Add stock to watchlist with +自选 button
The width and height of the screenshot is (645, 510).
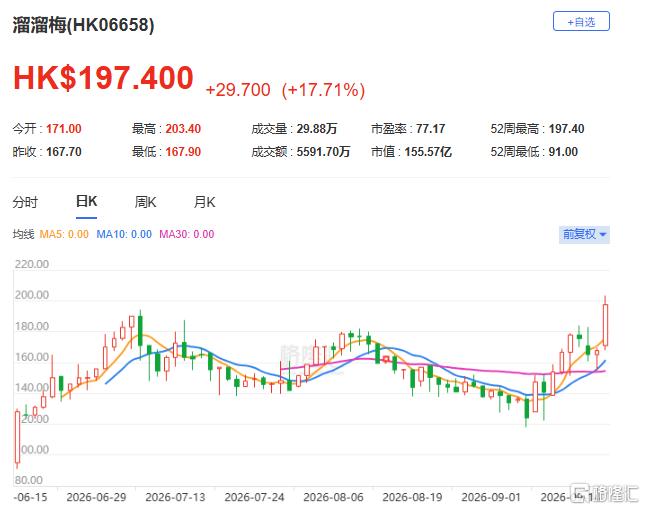coord(581,21)
